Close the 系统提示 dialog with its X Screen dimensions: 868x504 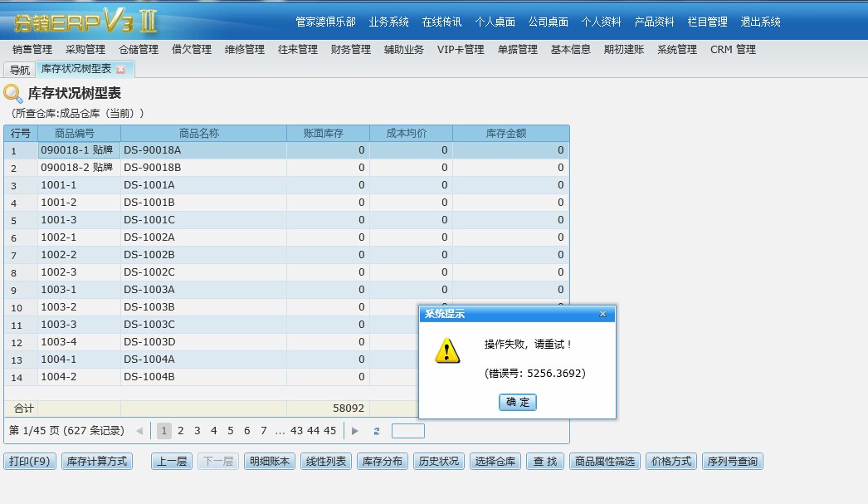(x=602, y=314)
